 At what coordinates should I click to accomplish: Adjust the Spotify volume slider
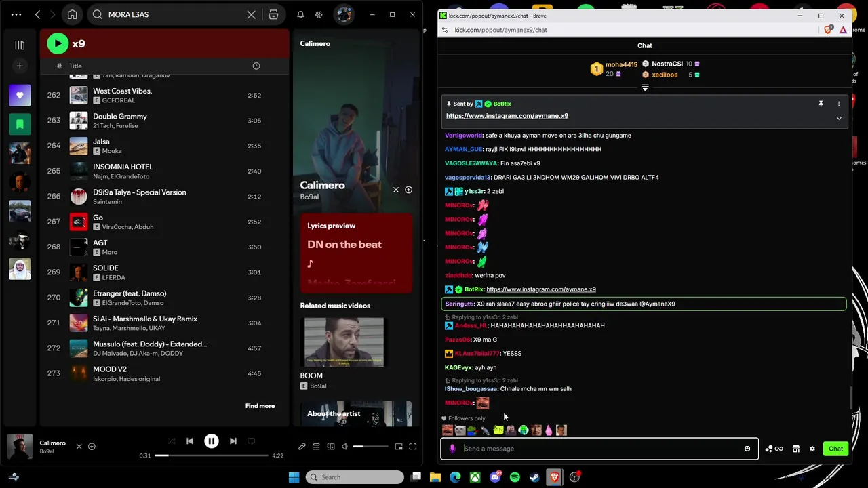click(371, 447)
